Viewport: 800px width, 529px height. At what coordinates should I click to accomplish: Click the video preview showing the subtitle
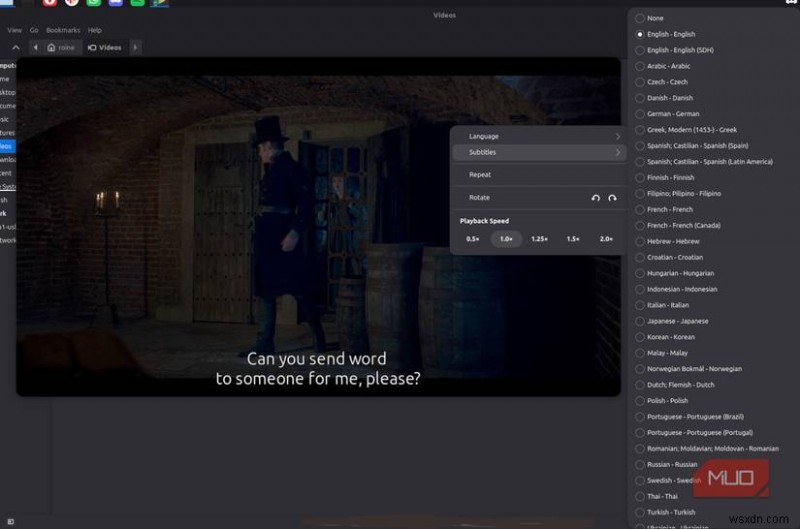[318, 226]
